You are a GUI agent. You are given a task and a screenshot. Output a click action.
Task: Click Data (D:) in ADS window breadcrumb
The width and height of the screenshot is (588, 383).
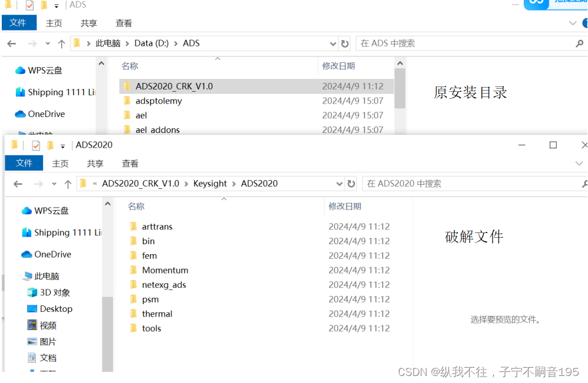click(x=151, y=44)
